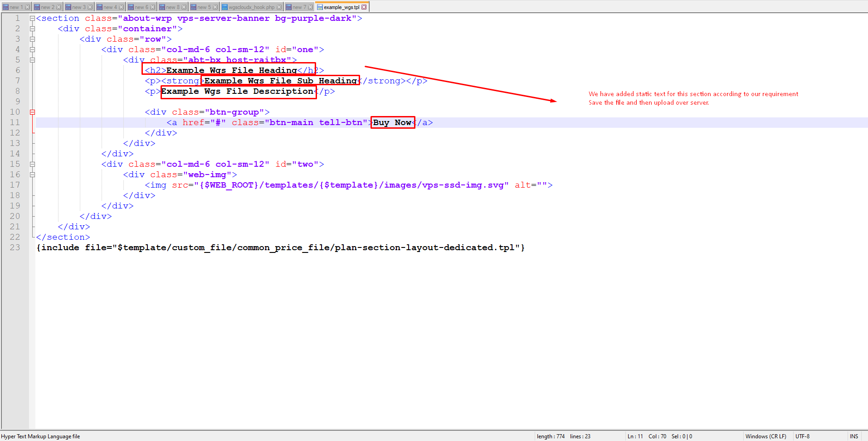Close the new 1 tab
The width and height of the screenshot is (868, 441).
(27, 7)
